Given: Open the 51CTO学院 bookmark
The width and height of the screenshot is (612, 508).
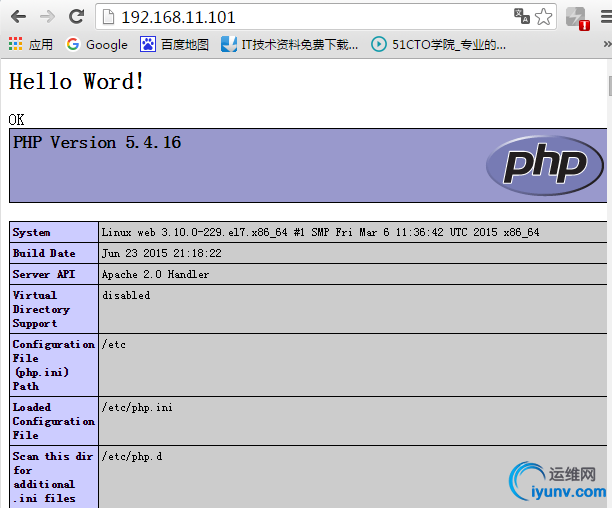Looking at the screenshot, I should 438,44.
